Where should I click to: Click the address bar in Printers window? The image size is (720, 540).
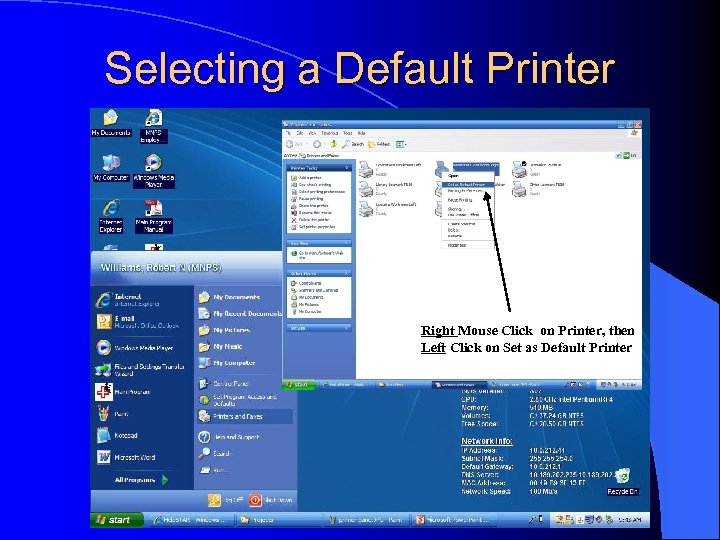coord(457,156)
